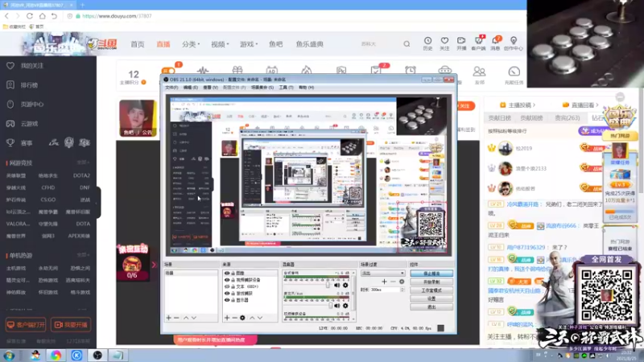Adjust first mixer channel volume slider
The image size is (644, 362).
[328, 285]
